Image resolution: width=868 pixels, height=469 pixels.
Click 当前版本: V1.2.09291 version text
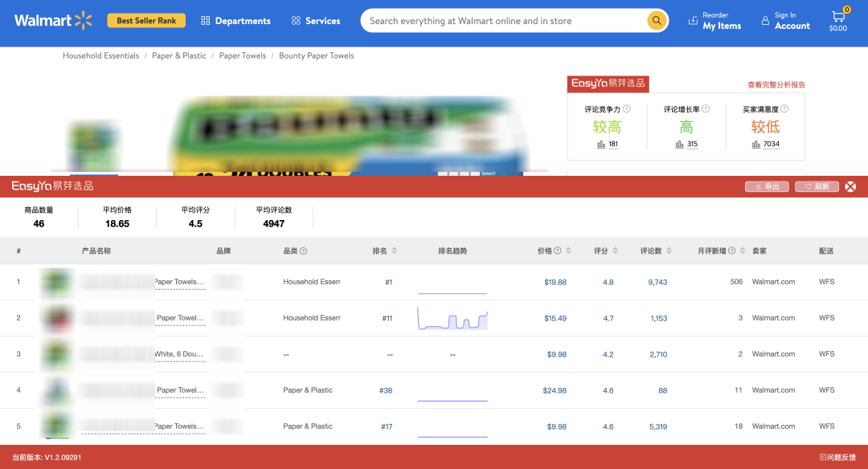pyautogui.click(x=47, y=458)
